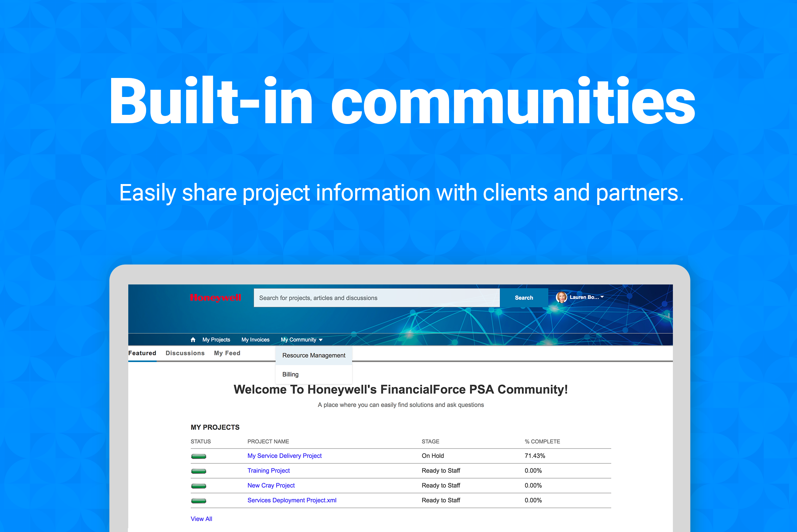The image size is (797, 532).
Task: Click the MY PROJECTS section heading
Action: 215,427
